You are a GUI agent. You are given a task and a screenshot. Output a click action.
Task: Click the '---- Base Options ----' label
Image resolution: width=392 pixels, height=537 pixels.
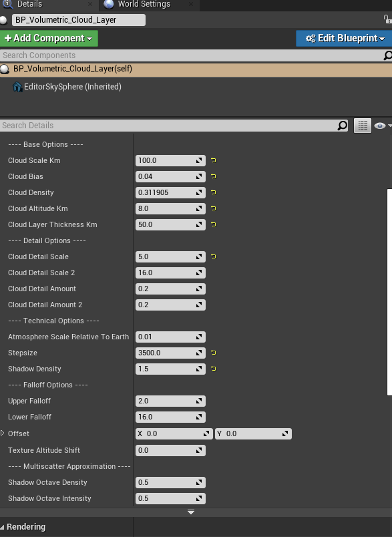(x=45, y=144)
